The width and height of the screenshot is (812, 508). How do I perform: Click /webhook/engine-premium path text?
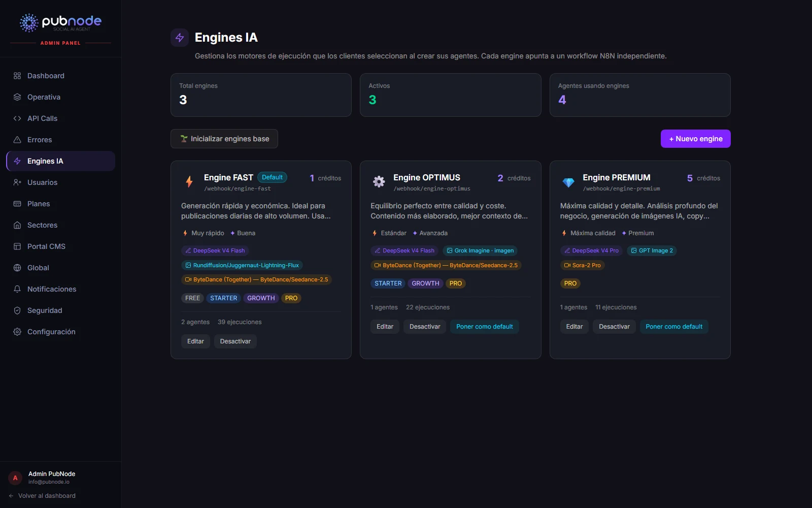[x=621, y=188]
